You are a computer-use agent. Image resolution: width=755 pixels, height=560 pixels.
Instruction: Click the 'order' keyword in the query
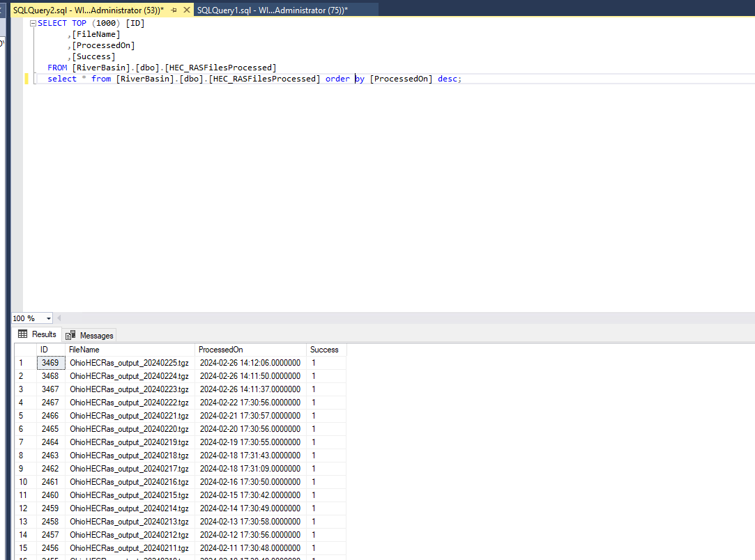tap(337, 79)
